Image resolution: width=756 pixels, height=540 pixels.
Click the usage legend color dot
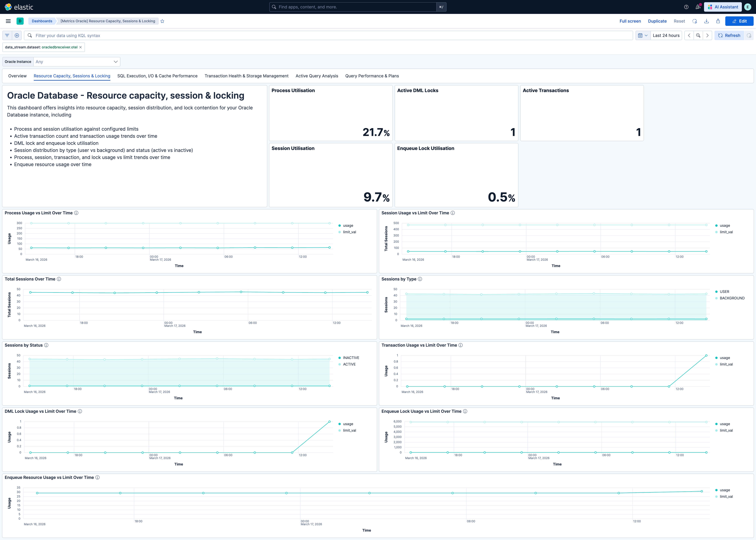point(340,225)
